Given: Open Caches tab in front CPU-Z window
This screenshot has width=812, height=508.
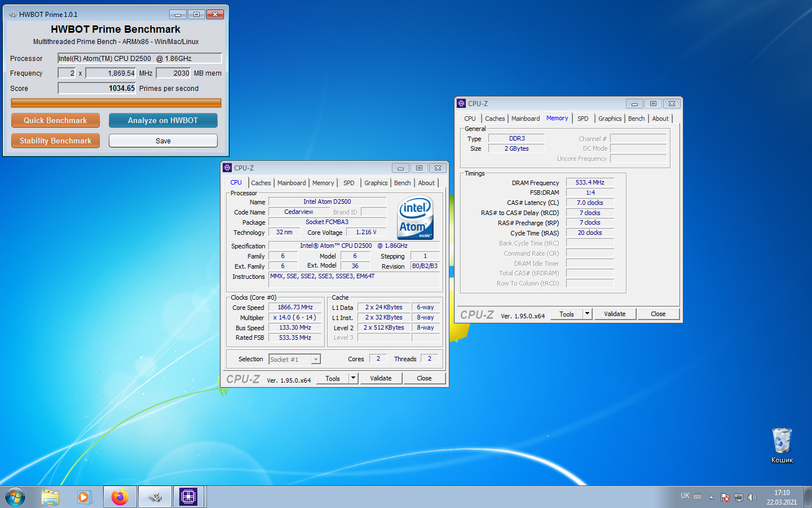Looking at the screenshot, I should coord(261,183).
